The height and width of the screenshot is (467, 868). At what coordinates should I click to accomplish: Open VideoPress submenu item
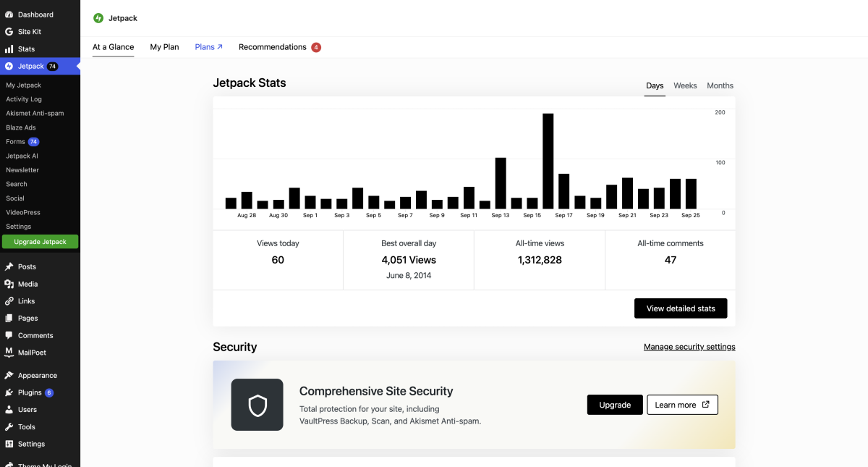point(23,212)
